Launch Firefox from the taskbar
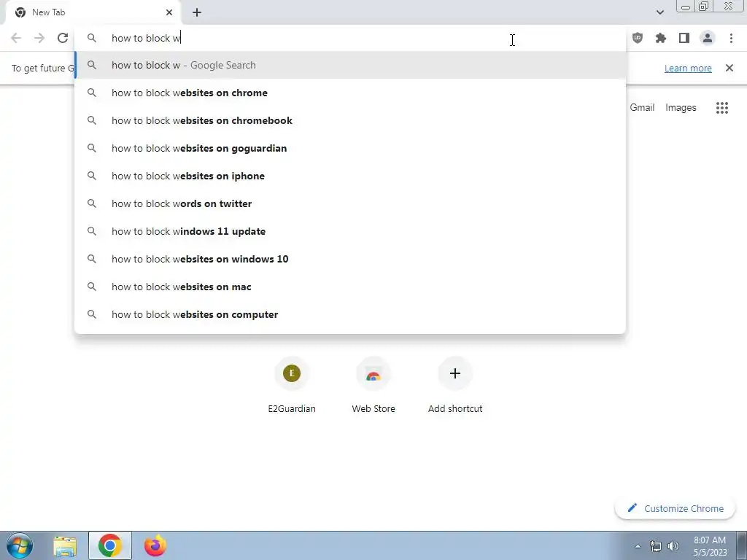 pyautogui.click(x=155, y=545)
